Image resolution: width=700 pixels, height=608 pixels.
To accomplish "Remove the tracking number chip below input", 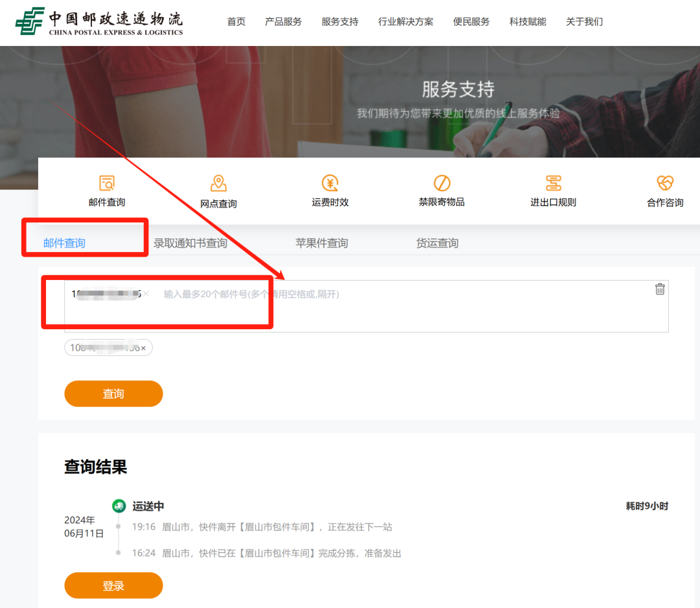I will (143, 348).
